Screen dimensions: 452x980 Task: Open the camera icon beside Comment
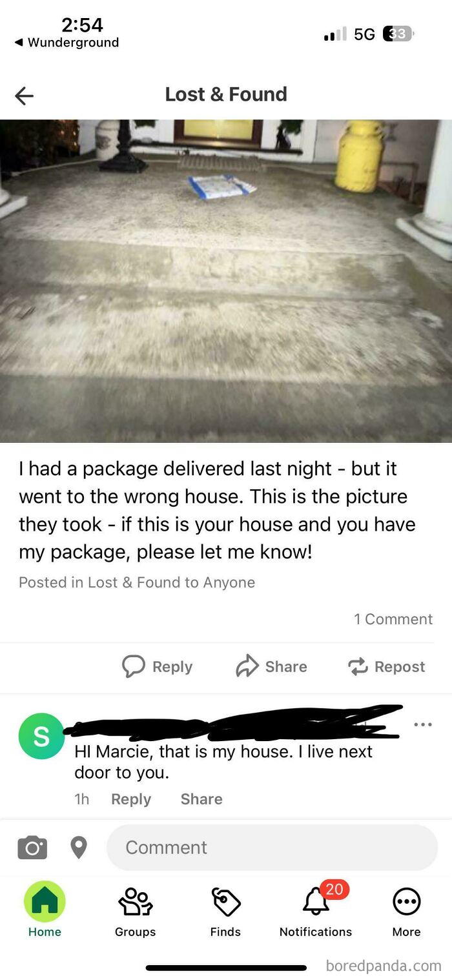tap(32, 847)
